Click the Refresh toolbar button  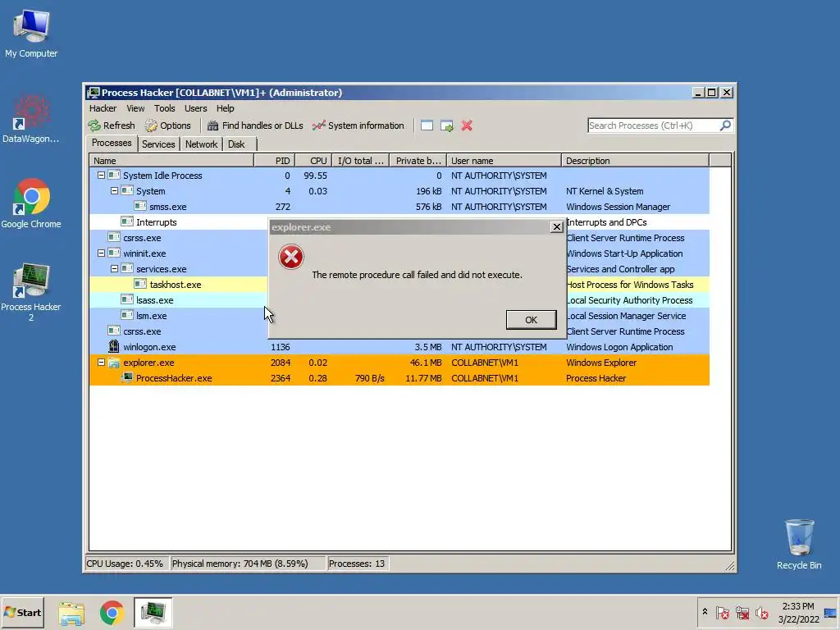point(112,126)
